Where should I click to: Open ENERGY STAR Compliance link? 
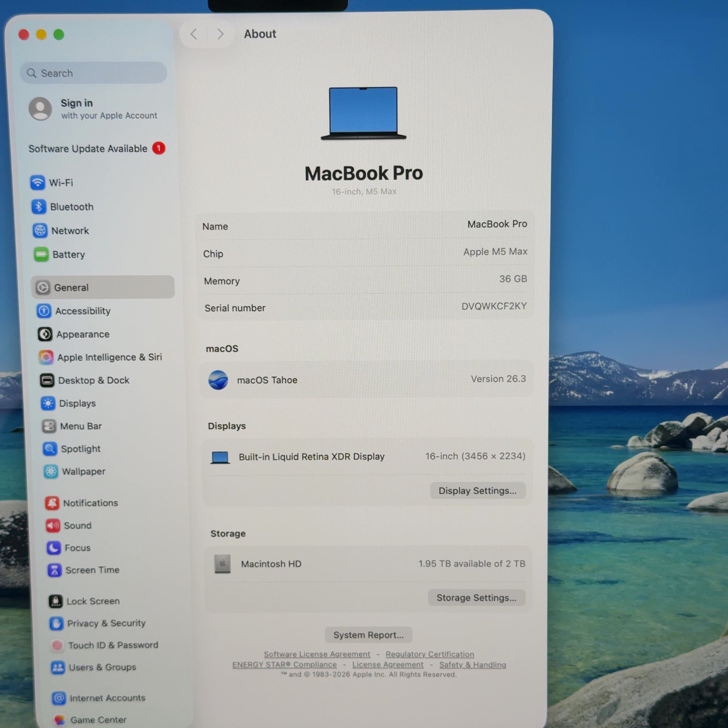(284, 664)
